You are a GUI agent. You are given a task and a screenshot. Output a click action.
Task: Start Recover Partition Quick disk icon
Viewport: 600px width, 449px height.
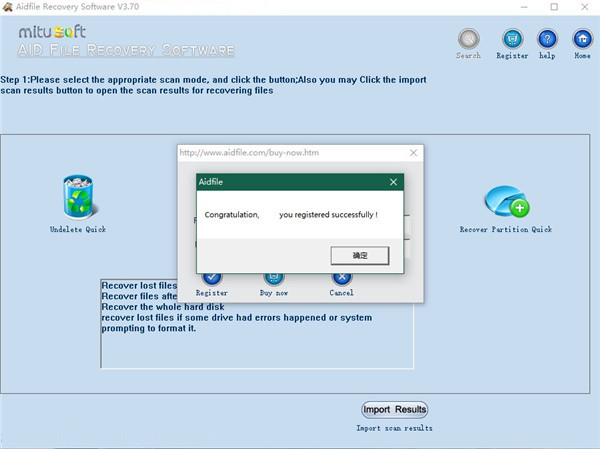[x=507, y=201]
